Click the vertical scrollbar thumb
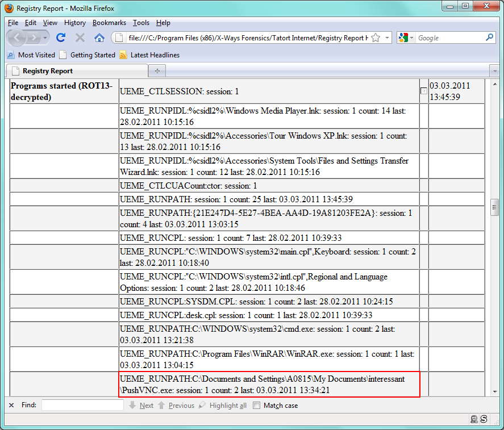 [x=494, y=207]
